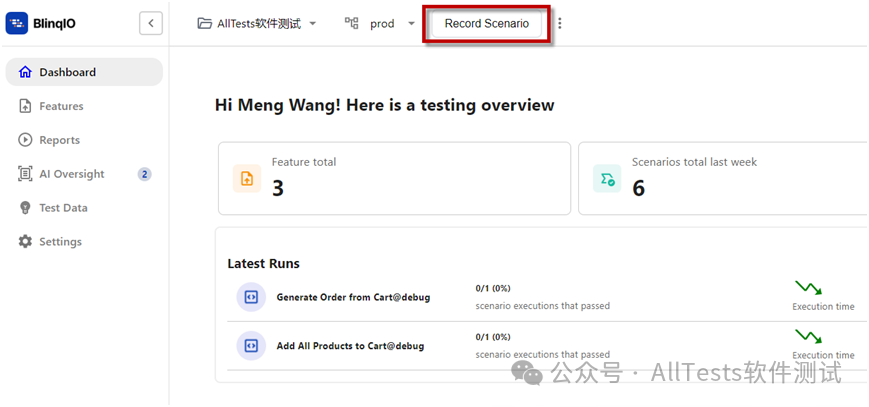Click the Test Data lightbulb icon
Image resolution: width=869 pixels, height=407 pixels.
pyautogui.click(x=25, y=208)
